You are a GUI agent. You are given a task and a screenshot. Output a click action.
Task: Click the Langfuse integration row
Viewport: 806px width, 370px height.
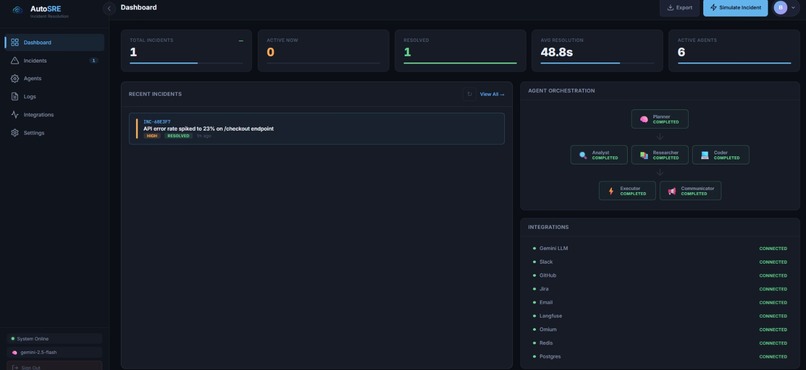coord(660,316)
